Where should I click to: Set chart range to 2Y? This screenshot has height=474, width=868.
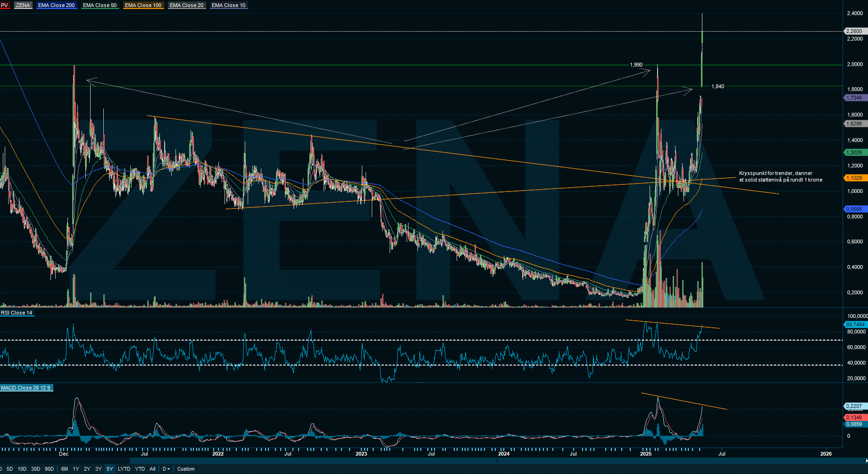click(x=87, y=469)
